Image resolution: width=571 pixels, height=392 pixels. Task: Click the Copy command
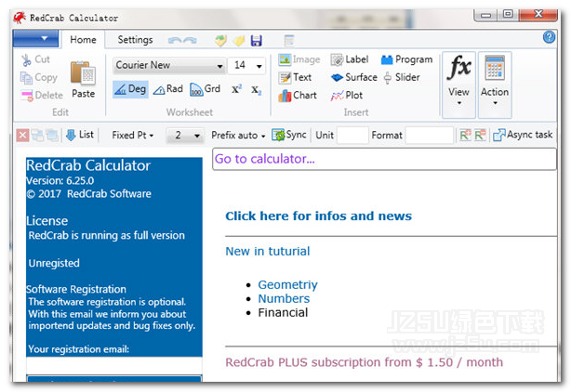(x=39, y=77)
